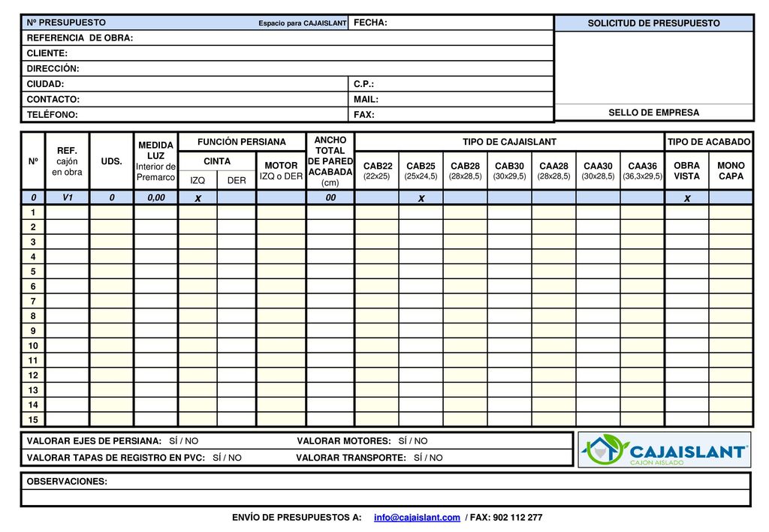Image resolution: width=769 pixels, height=532 pixels.
Task: Click the CINTA subheader
Action: [x=217, y=161]
